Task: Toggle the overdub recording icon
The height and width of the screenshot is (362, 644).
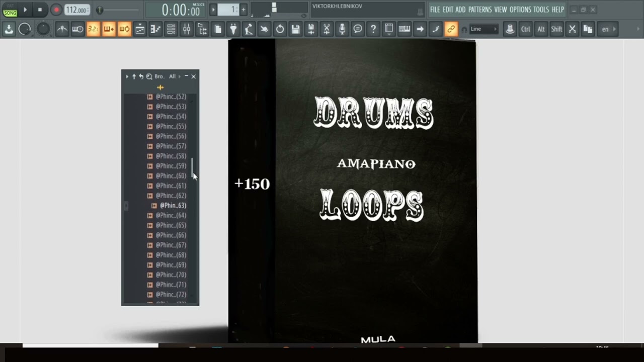Action: tap(109, 29)
